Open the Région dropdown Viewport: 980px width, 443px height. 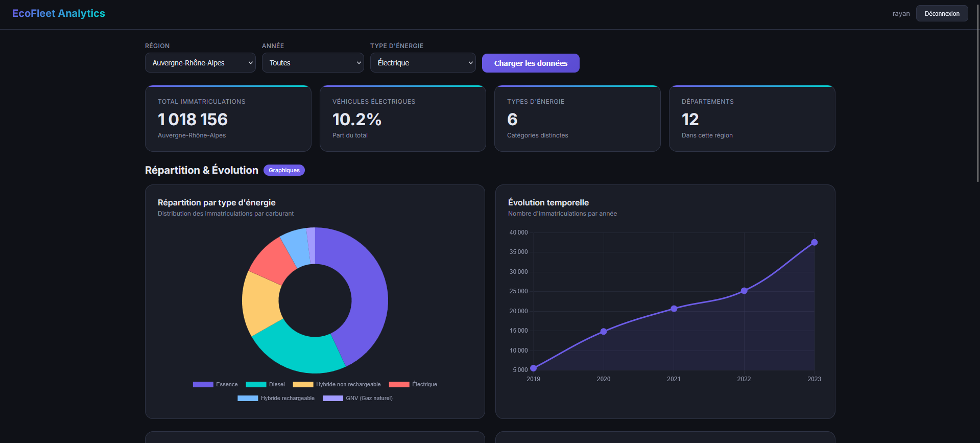point(200,63)
